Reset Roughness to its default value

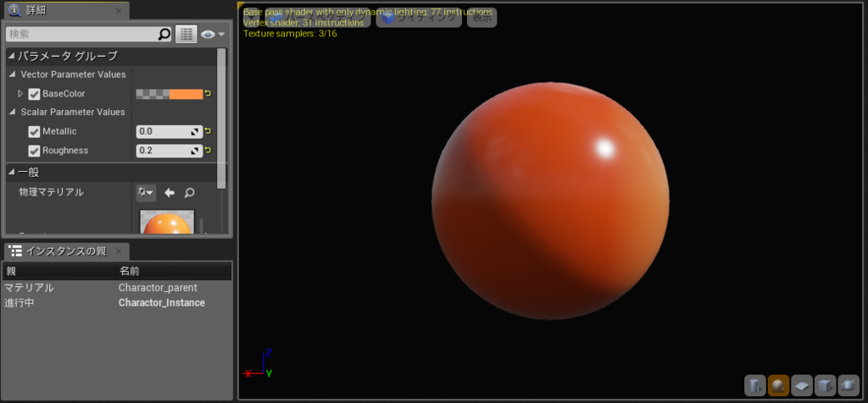pos(209,151)
